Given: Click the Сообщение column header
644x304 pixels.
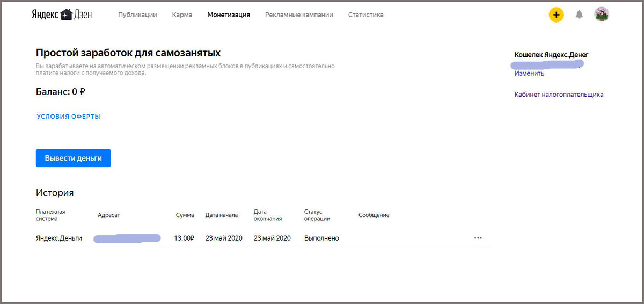Looking at the screenshot, I should coord(374,215).
